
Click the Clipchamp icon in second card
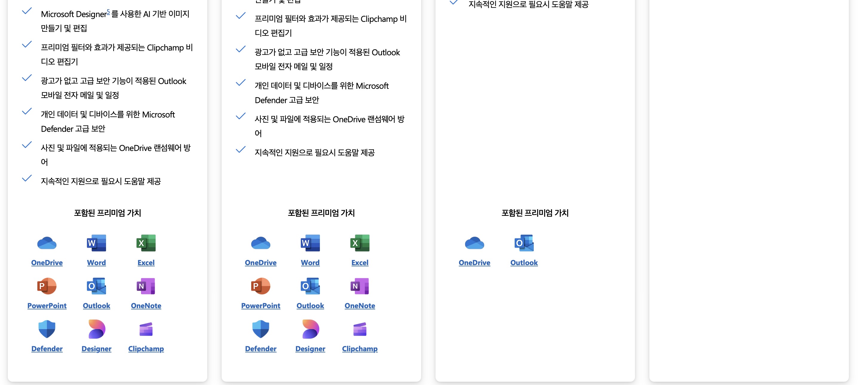click(360, 329)
